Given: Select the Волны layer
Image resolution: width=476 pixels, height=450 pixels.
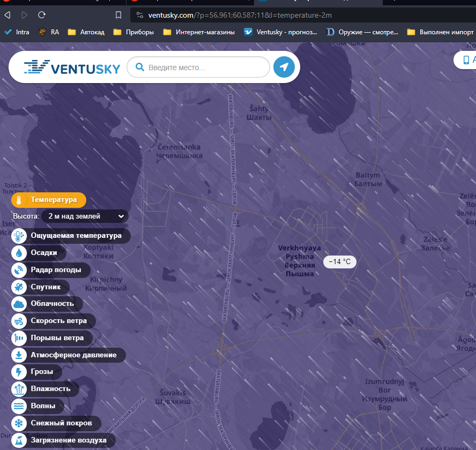Looking at the screenshot, I should 38,406.
